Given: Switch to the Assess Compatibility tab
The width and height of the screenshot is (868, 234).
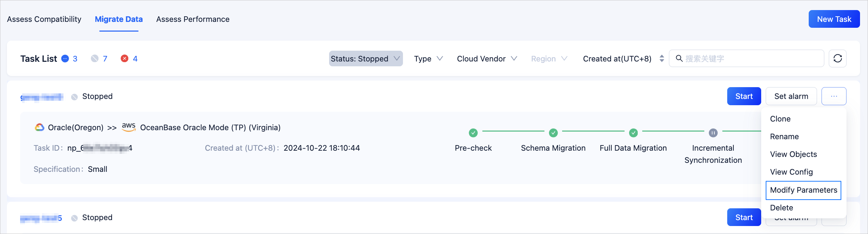Looking at the screenshot, I should [x=44, y=19].
